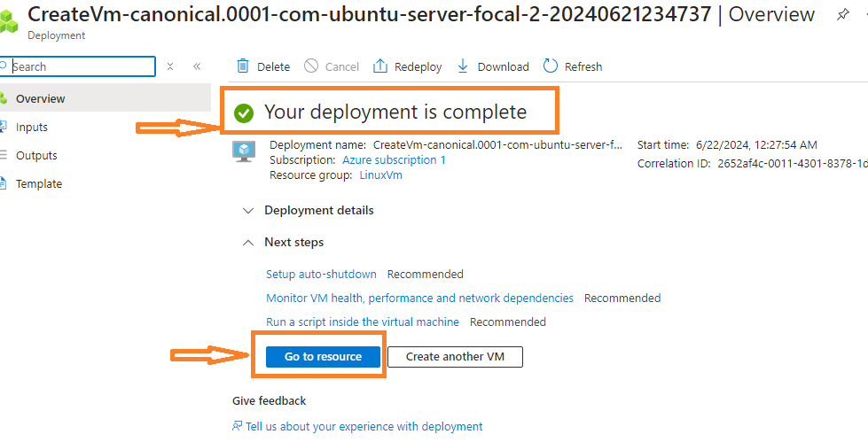Collapse the sidebar with double chevron
The image size is (868, 442).
197,66
